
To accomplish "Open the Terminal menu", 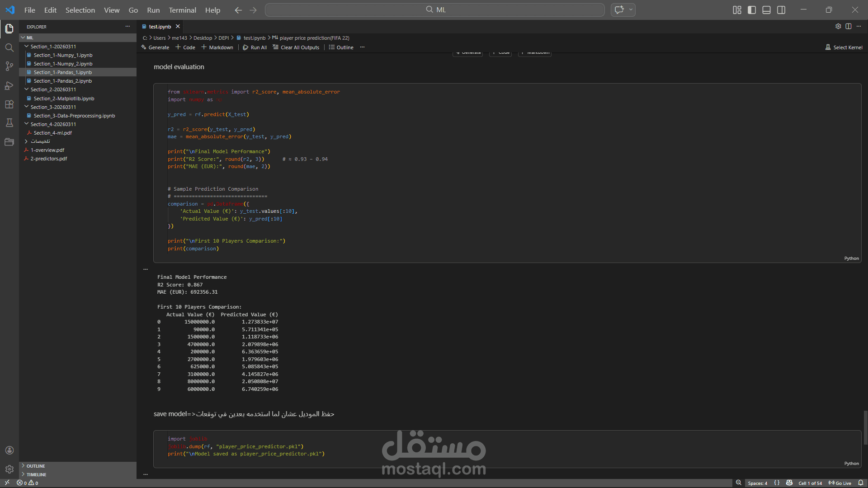I will (x=182, y=10).
